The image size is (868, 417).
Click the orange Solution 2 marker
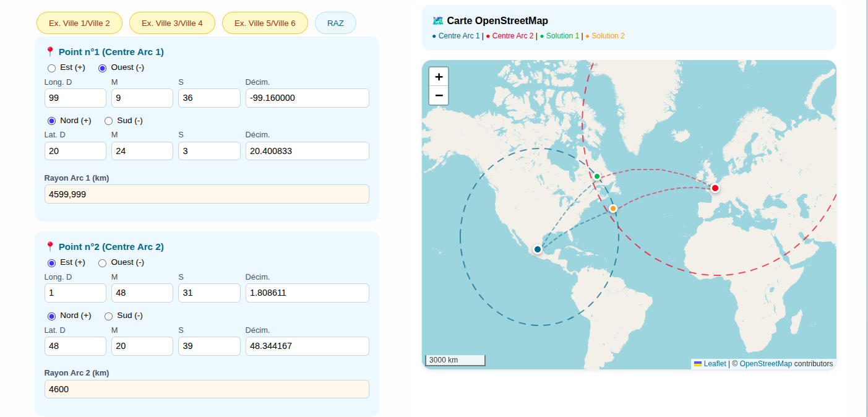pyautogui.click(x=613, y=208)
